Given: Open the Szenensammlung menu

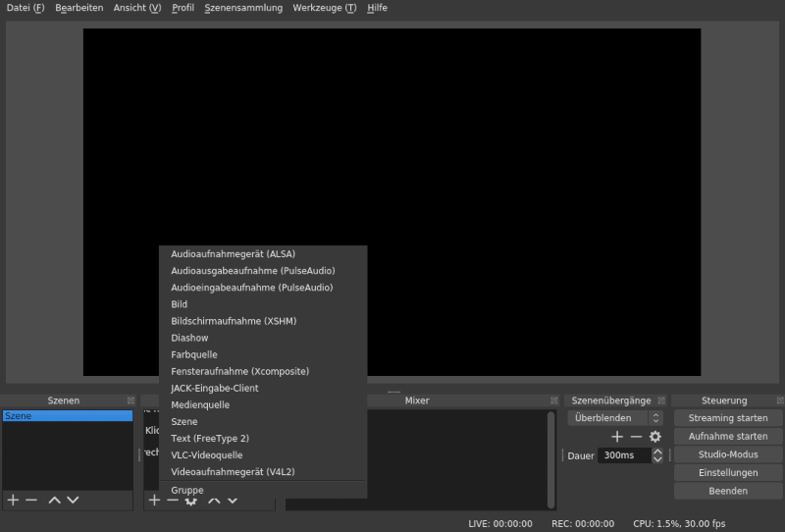Looking at the screenshot, I should coord(243,8).
